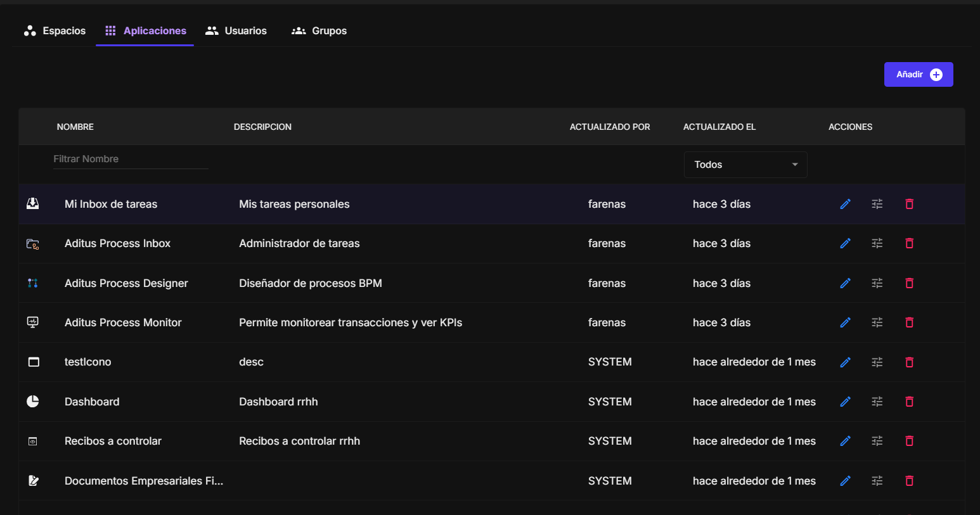Remove the testIcono application
The image size is (980, 515).
910,362
